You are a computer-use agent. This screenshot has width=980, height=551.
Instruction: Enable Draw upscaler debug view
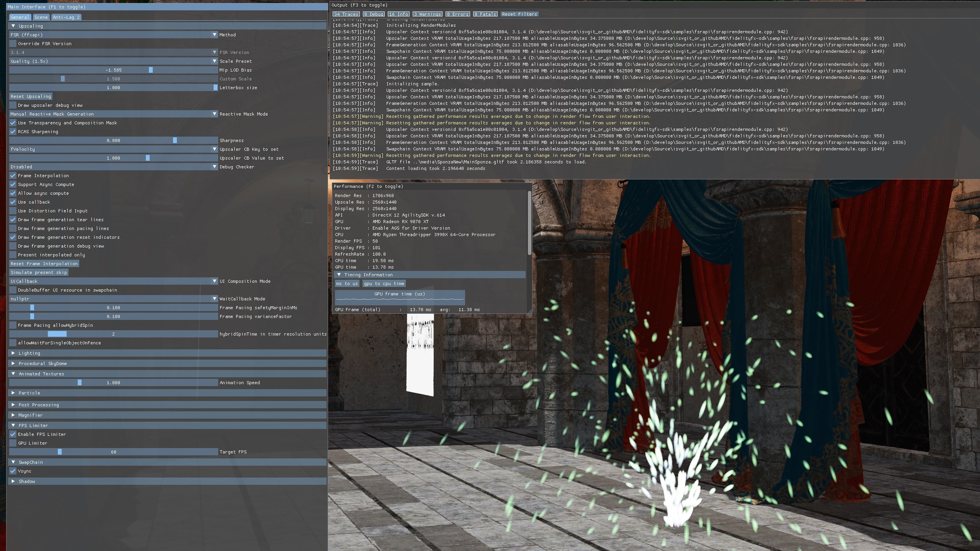pos(13,105)
